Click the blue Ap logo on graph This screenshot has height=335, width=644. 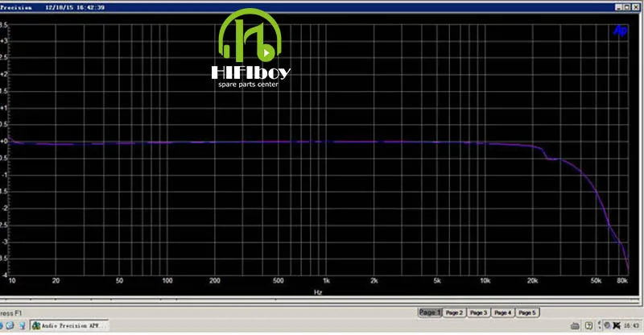tap(620, 30)
